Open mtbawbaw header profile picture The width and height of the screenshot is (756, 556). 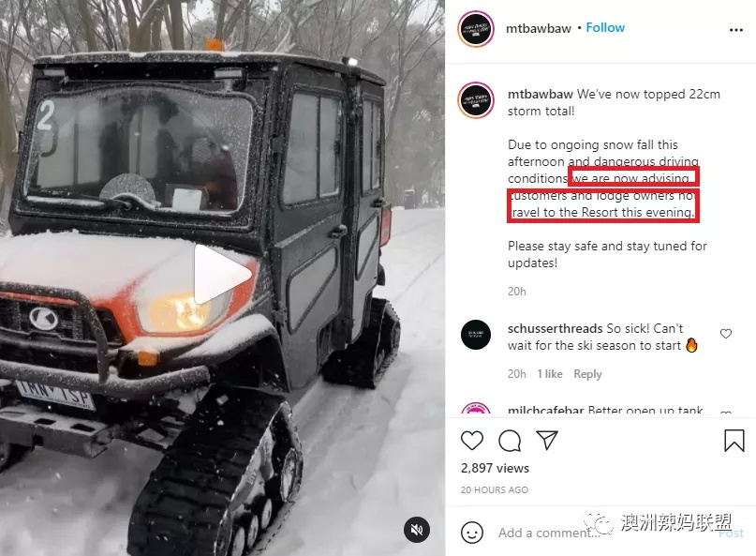point(476,29)
